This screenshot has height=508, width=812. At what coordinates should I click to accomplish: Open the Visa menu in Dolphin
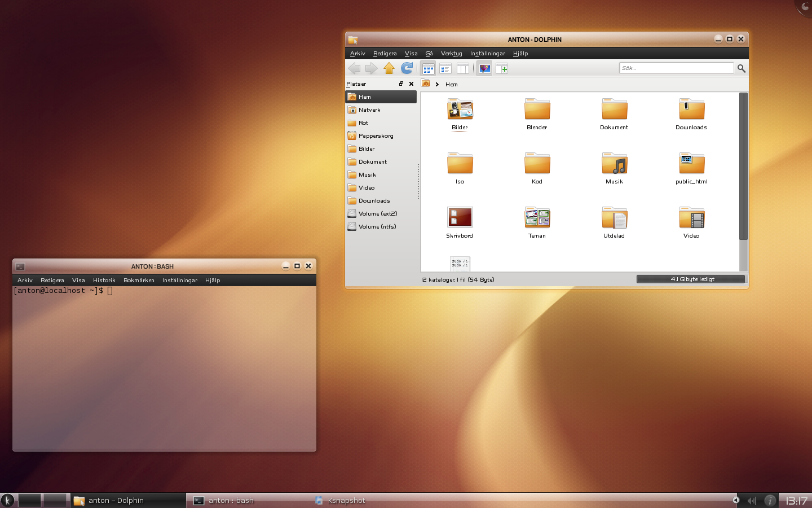[411, 54]
